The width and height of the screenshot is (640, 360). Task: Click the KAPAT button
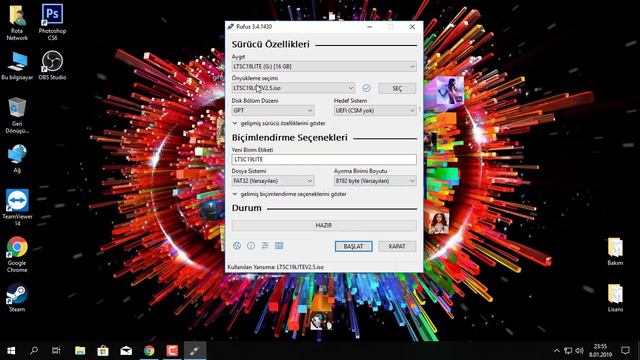[397, 247]
